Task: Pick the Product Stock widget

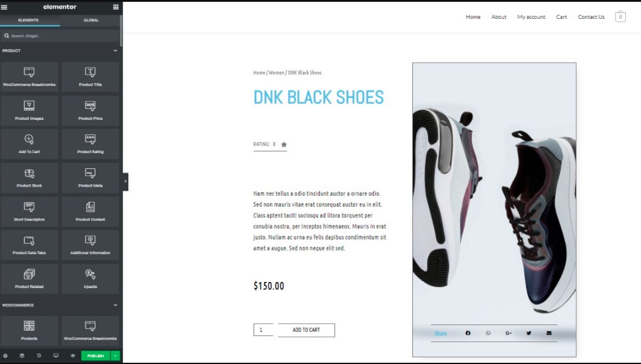Action: [29, 178]
